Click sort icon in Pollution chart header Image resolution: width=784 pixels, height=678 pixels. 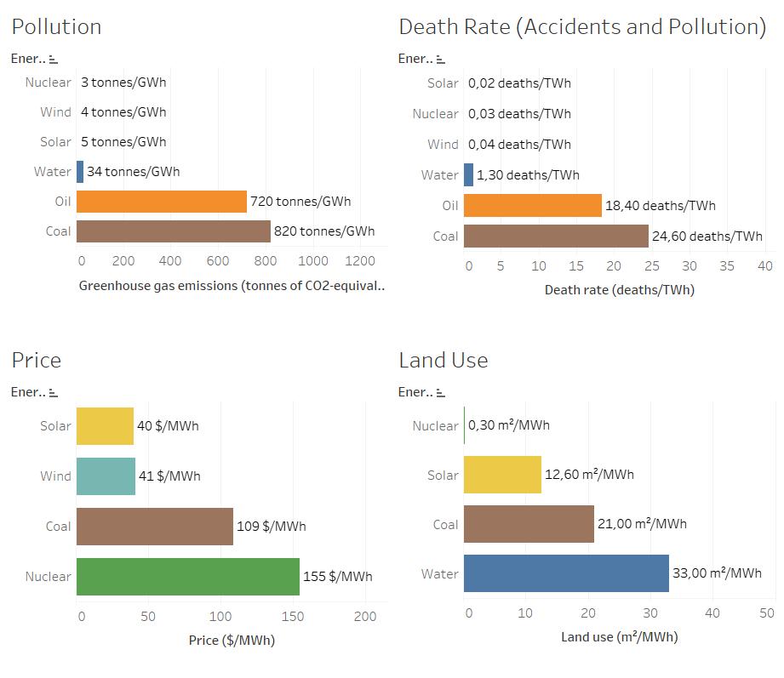(x=53, y=60)
